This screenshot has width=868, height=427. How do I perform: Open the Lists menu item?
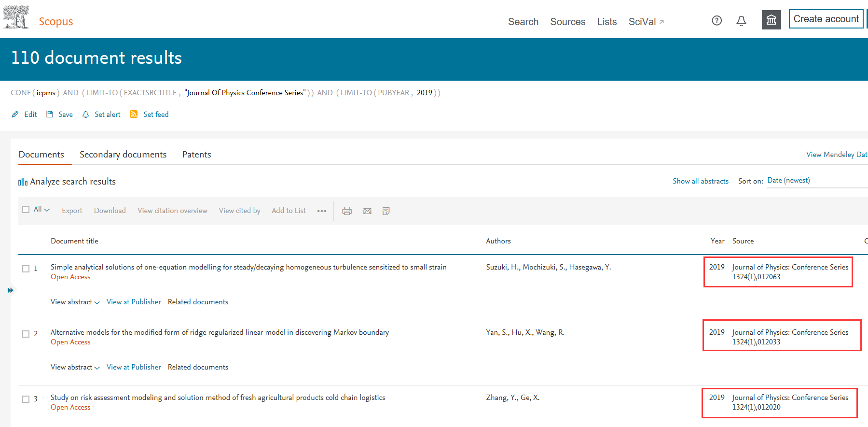coord(607,22)
